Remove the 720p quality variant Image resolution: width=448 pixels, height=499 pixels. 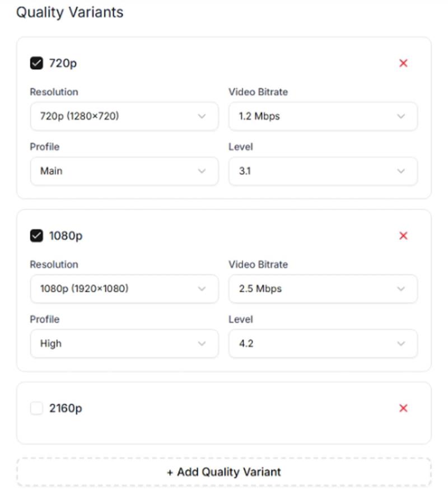(x=403, y=63)
